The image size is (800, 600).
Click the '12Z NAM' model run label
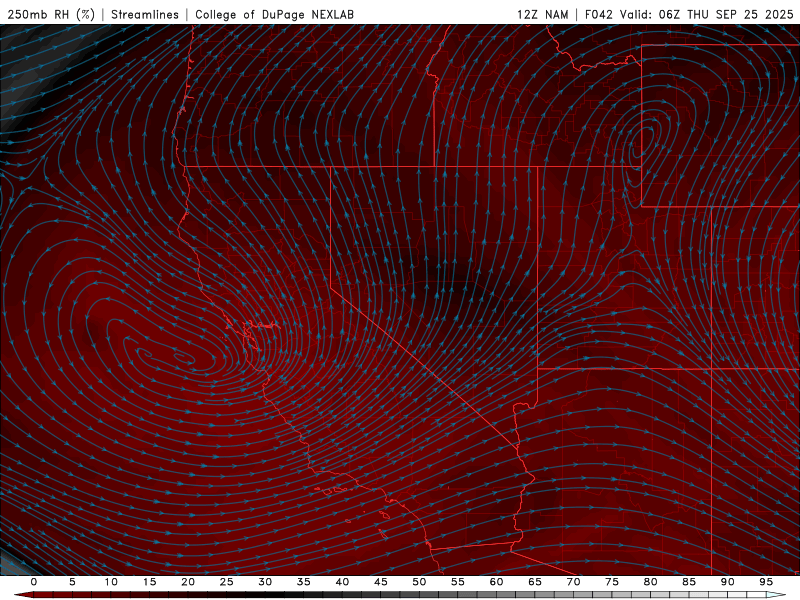click(543, 14)
